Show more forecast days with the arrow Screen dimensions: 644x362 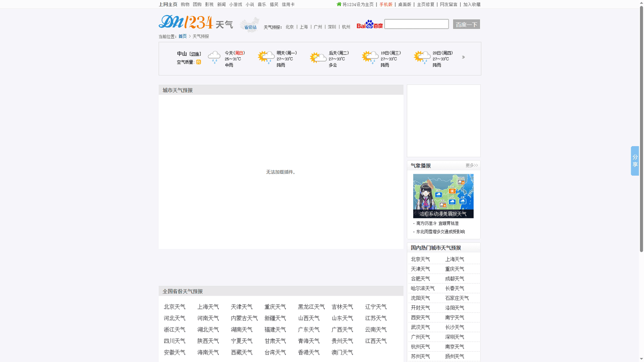463,57
